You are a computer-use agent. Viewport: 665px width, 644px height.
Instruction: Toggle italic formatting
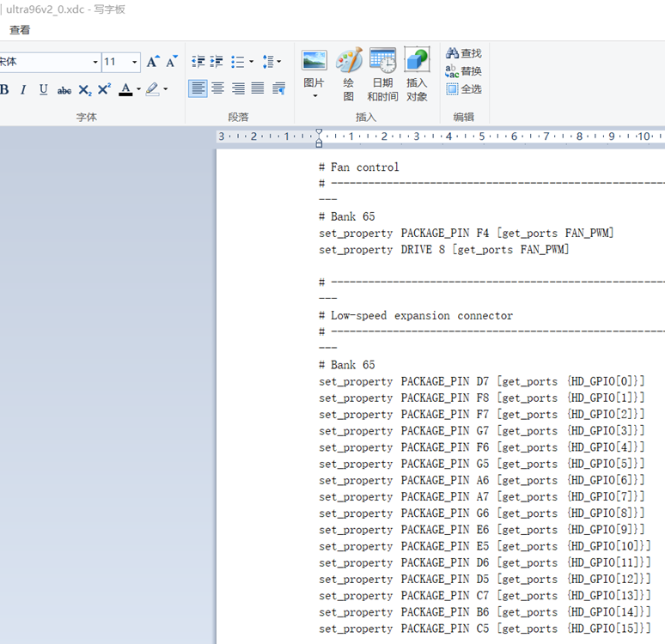pos(23,89)
